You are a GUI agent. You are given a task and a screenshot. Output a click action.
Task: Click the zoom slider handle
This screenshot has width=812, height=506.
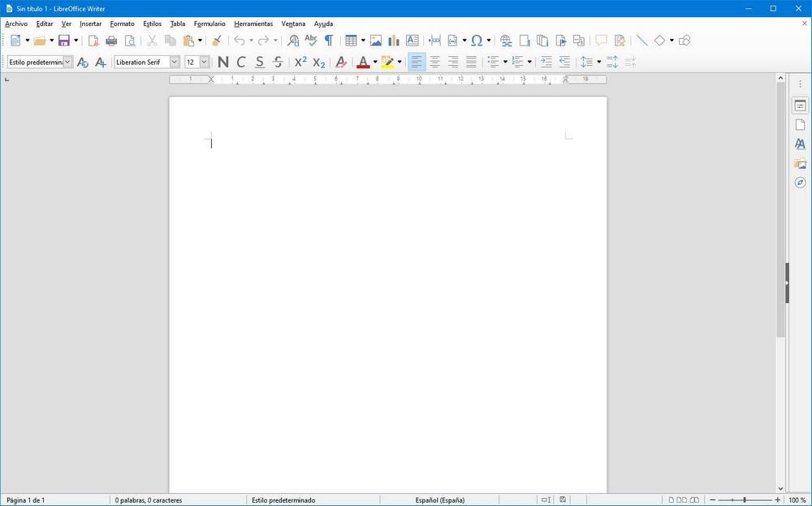pos(745,500)
